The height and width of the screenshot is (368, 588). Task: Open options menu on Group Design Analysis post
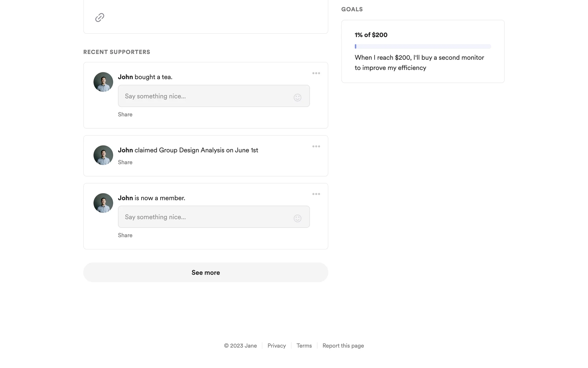click(316, 147)
